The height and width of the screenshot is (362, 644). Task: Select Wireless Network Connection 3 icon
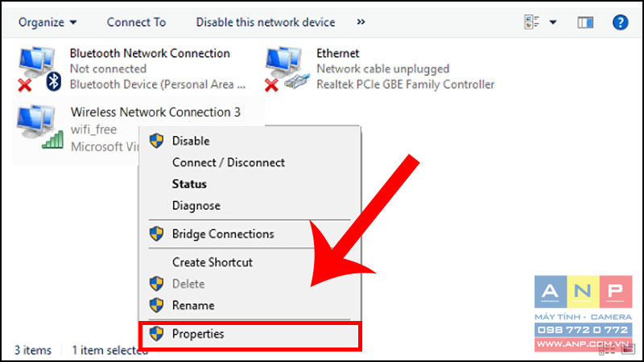(40, 127)
